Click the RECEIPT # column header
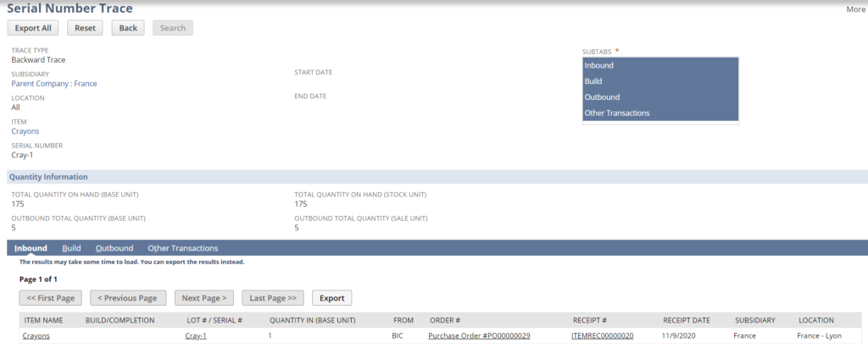The image size is (868, 348). click(x=590, y=320)
